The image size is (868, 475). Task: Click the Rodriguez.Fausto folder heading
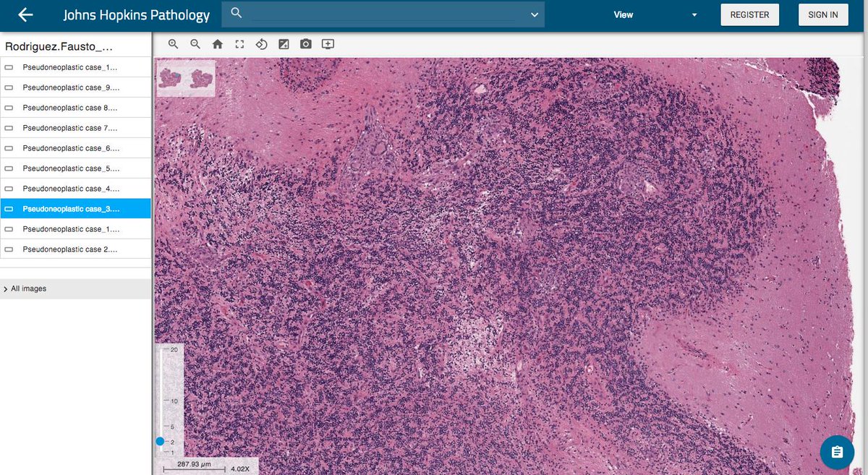click(x=59, y=46)
